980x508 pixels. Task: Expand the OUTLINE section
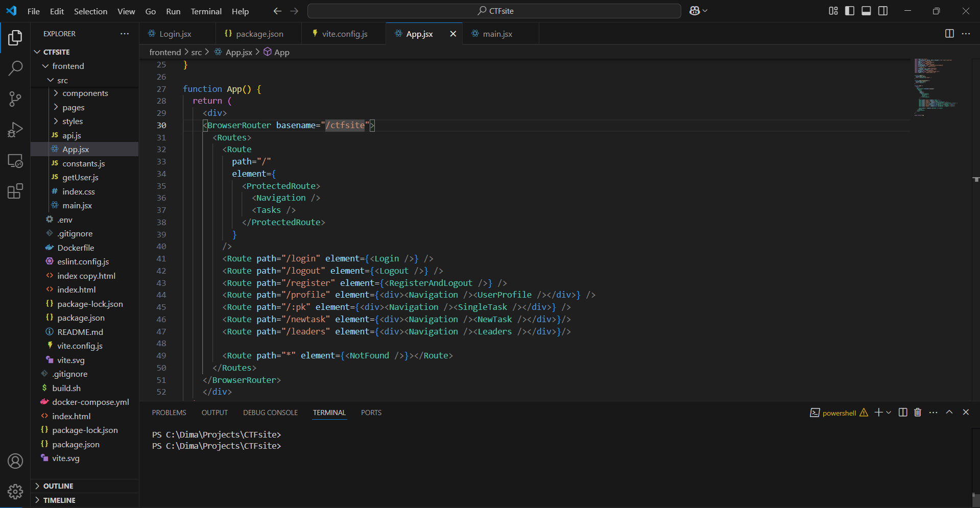coord(58,486)
